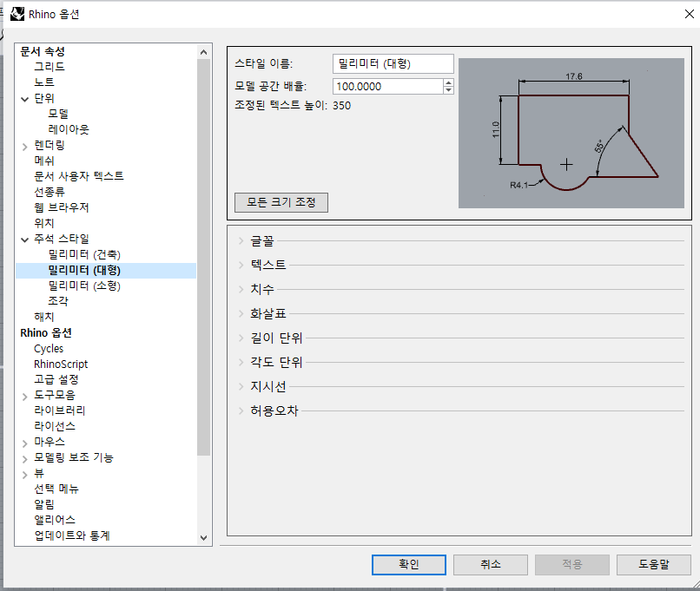Select 웹 브라우저 in the tree
This screenshot has width=700, height=591.
point(62,207)
